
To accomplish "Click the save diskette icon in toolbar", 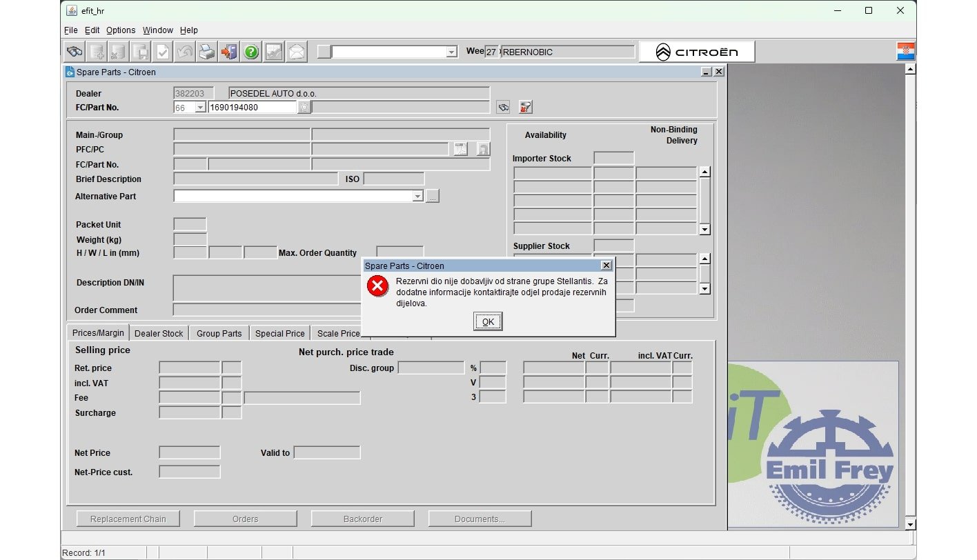I will [x=141, y=52].
